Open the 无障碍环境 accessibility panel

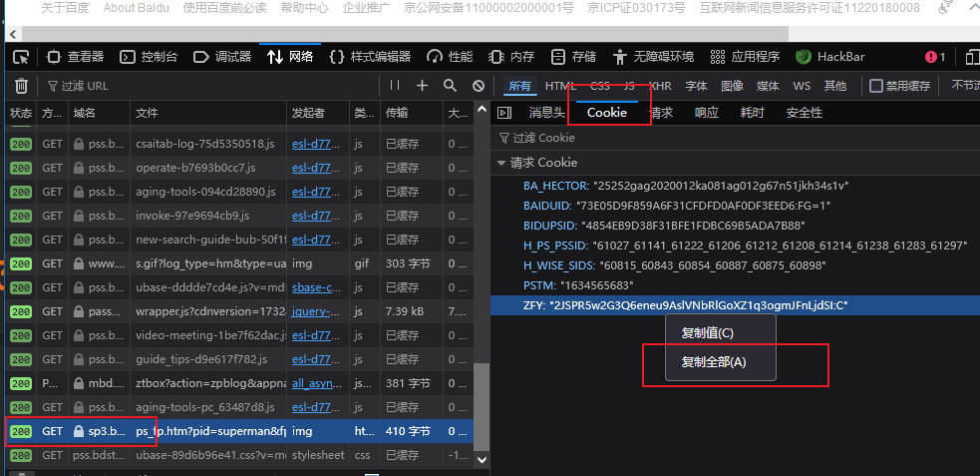(654, 57)
